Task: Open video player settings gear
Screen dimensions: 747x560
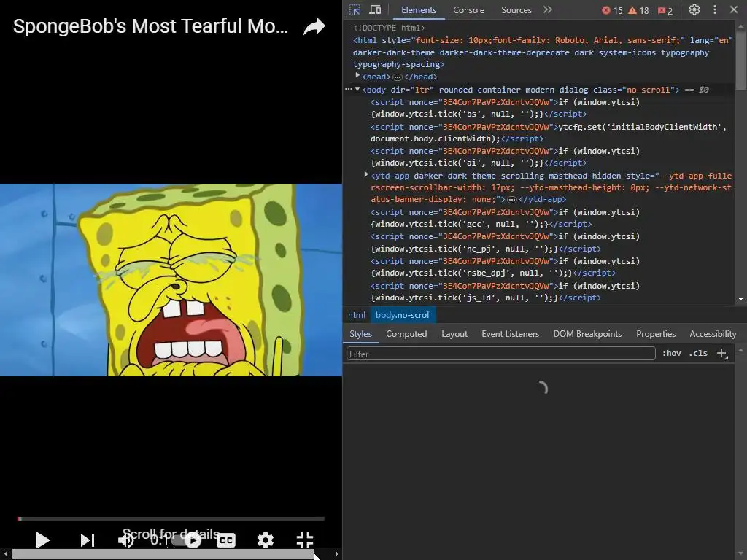Action: (266, 540)
